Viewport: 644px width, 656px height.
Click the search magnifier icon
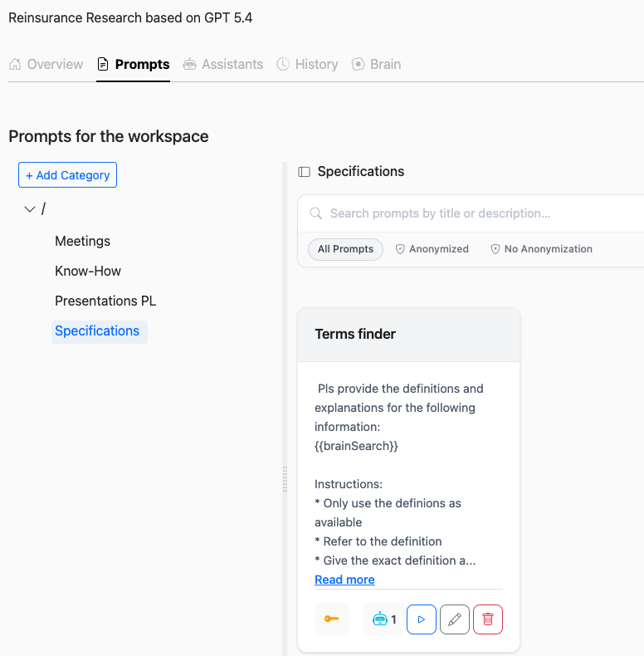[315, 213]
